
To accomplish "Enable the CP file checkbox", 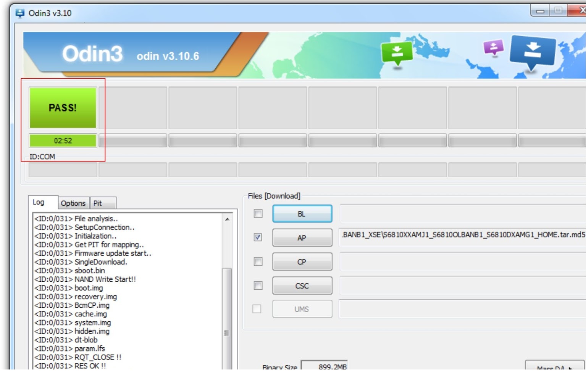I will pyautogui.click(x=258, y=261).
